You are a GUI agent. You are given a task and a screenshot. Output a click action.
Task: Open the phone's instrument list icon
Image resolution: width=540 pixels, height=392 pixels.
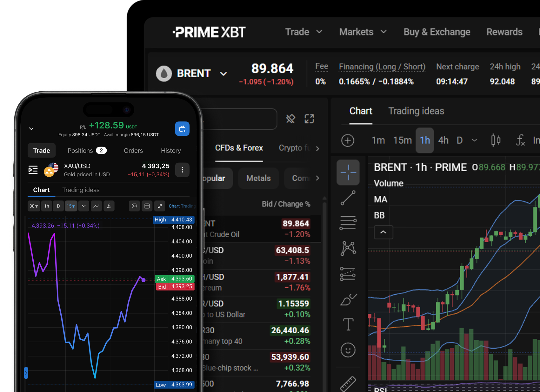[33, 170]
